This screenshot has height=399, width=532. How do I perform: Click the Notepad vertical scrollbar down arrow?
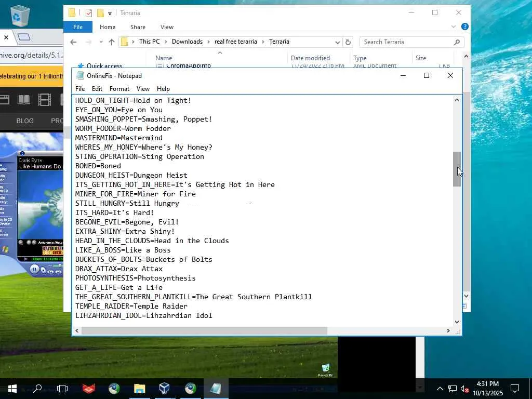[x=457, y=322]
